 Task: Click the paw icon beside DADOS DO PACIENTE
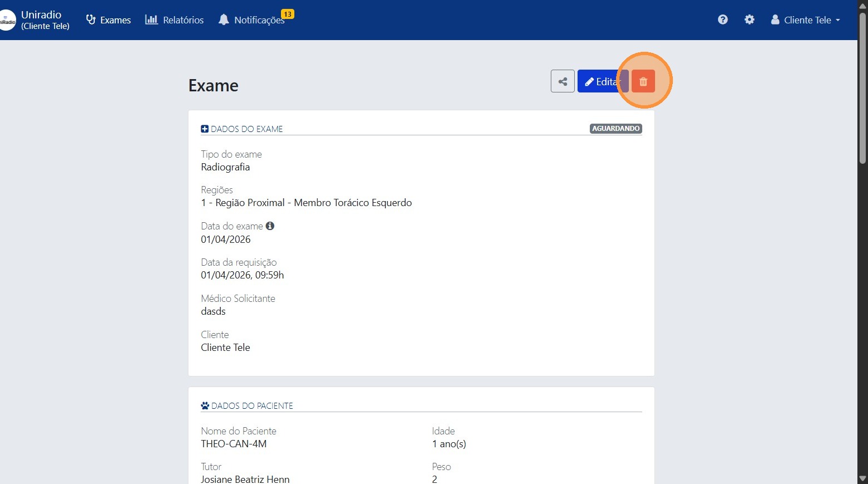pyautogui.click(x=205, y=405)
